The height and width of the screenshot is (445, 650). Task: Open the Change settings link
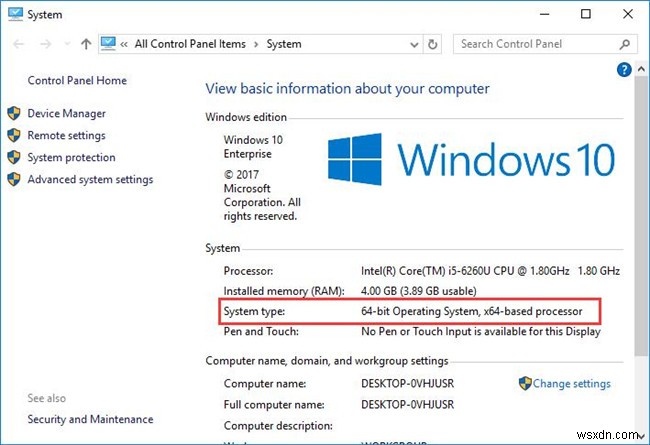(571, 383)
